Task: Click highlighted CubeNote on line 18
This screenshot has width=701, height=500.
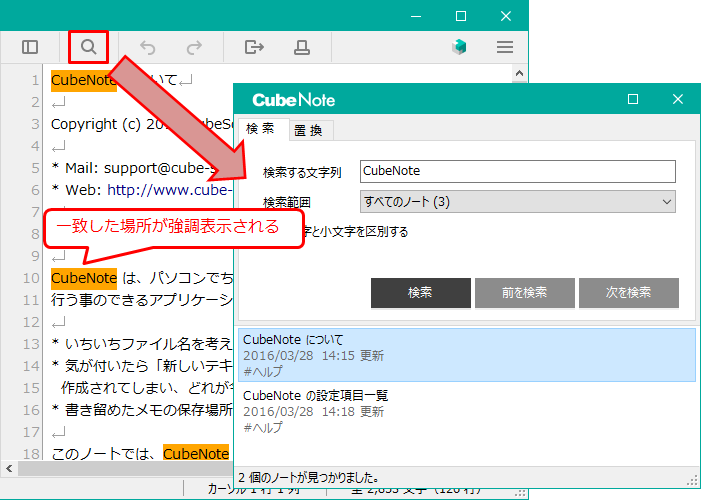Action: tap(196, 454)
